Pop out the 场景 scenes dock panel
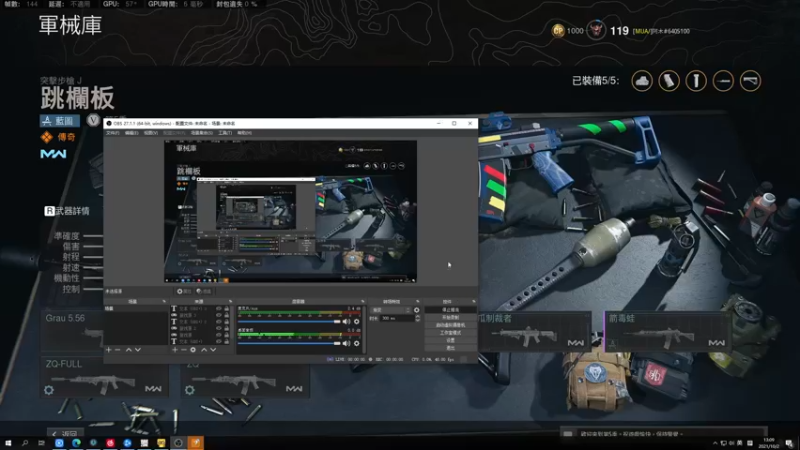Image resolution: width=800 pixels, height=450 pixels. 164,302
